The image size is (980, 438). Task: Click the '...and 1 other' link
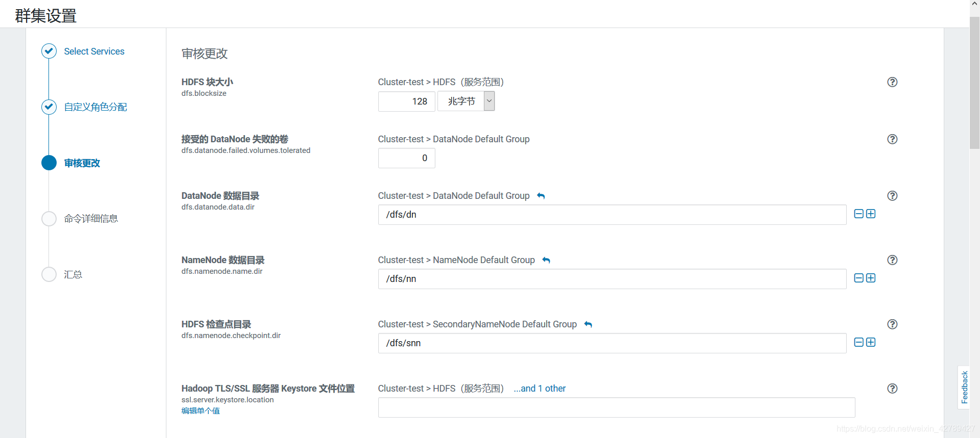[540, 389]
